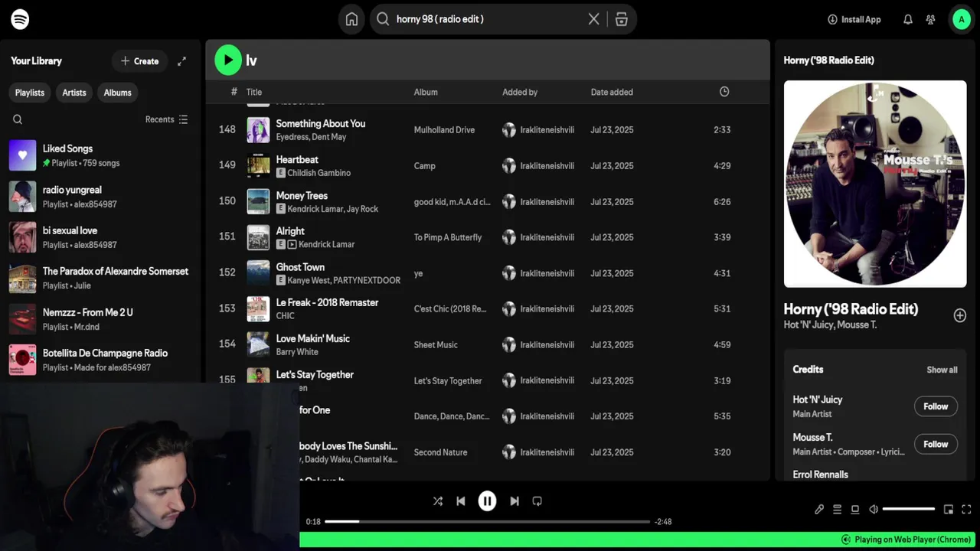Viewport: 980px width, 551px height.
Task: Open the mini player icon
Action: coord(949,510)
